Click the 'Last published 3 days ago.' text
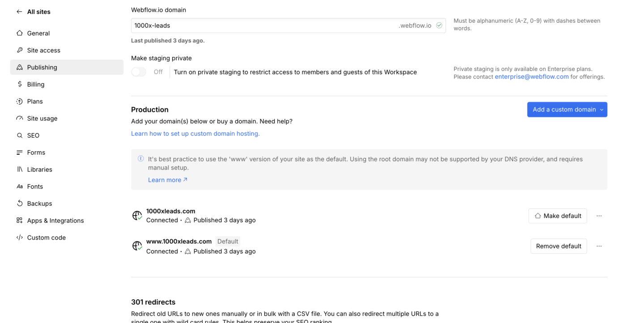Viewport: 644px width, 323px height. pyautogui.click(x=168, y=40)
